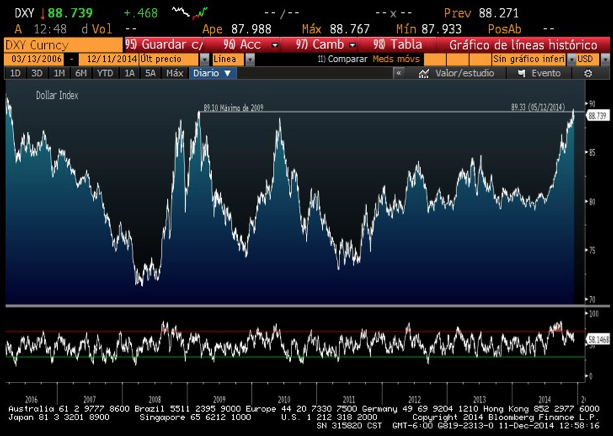Click the Gráfico de líneas histórico title
Screen dimensions: 613x436
[x=523, y=45]
